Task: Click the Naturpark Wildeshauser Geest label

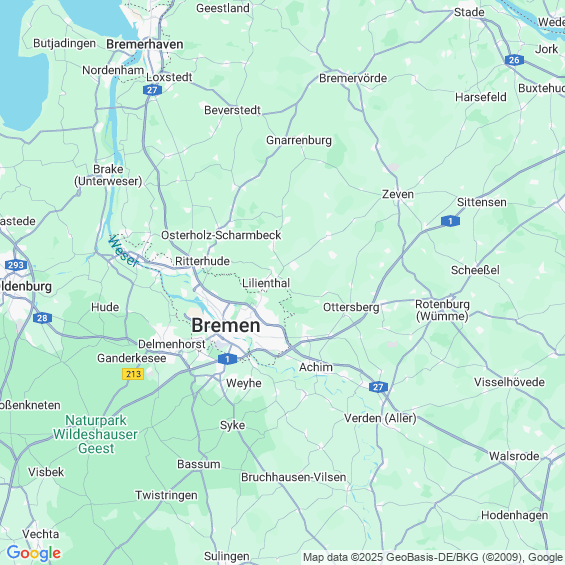Action: (x=95, y=434)
